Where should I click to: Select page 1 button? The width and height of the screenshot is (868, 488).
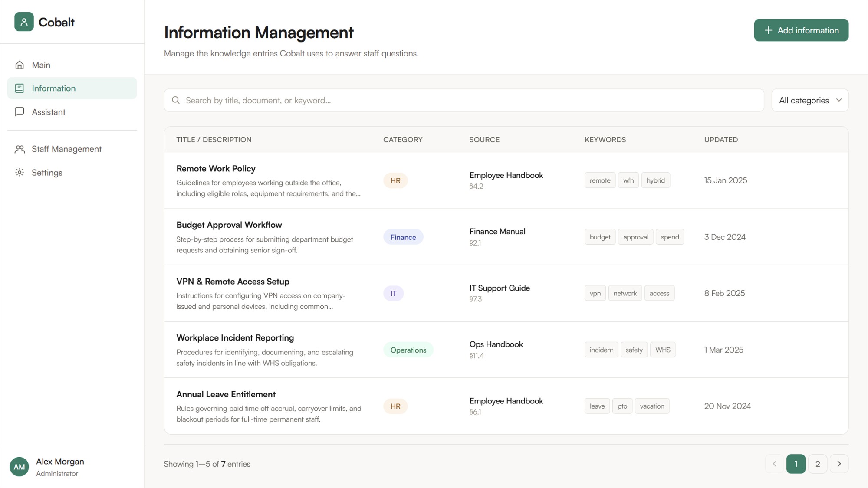(796, 464)
